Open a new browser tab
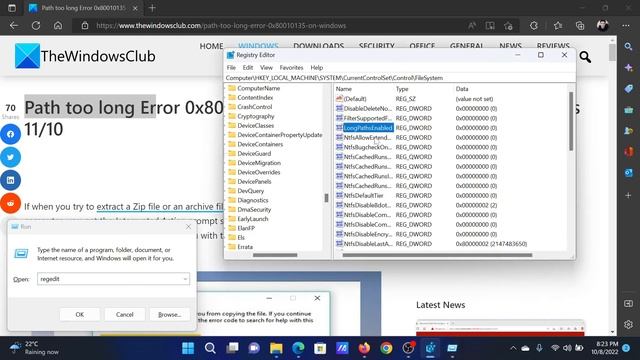Screen dimensions: 640x360 (152, 8)
